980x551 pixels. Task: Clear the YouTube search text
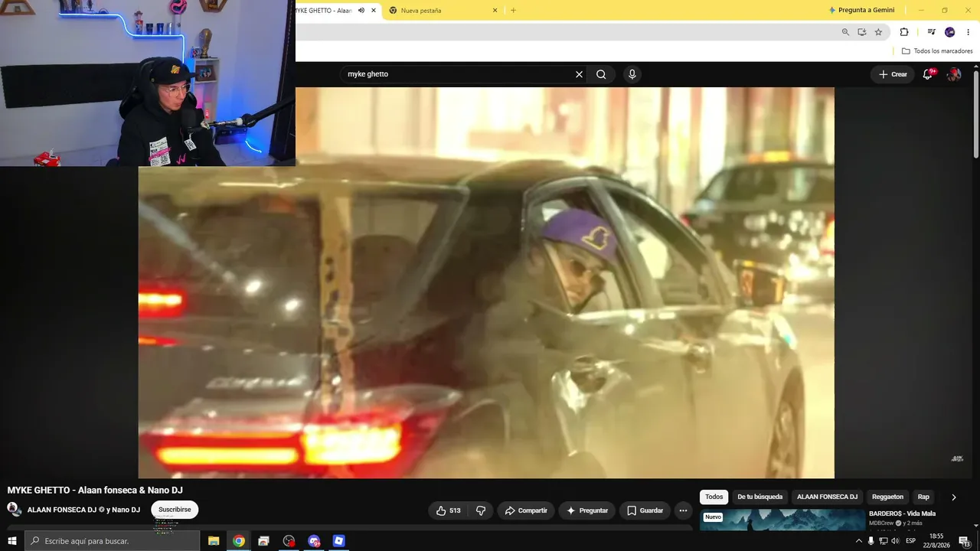(x=579, y=74)
